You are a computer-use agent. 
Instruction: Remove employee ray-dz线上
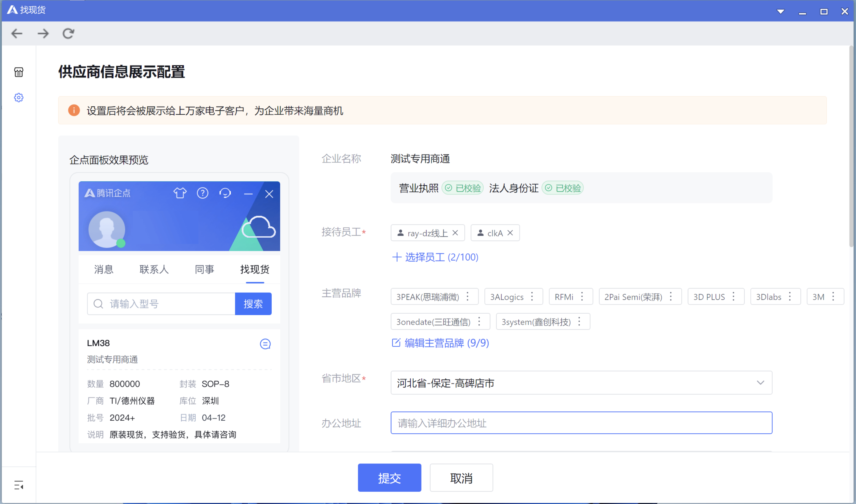(x=455, y=233)
